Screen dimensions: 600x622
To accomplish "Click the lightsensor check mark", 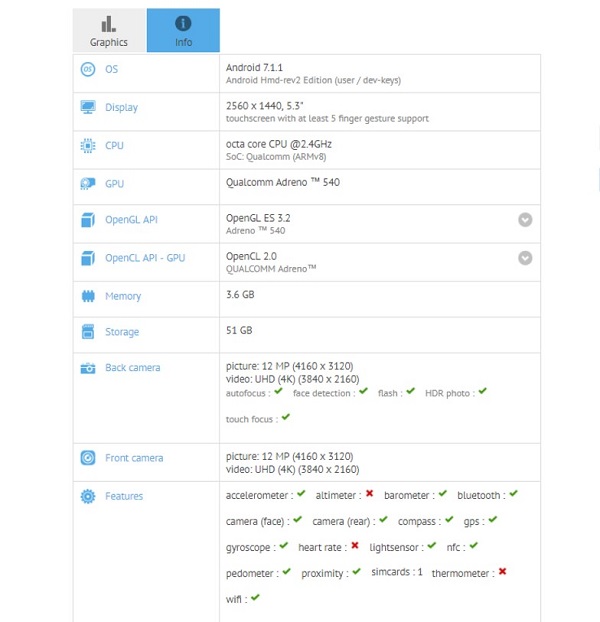I will (432, 545).
